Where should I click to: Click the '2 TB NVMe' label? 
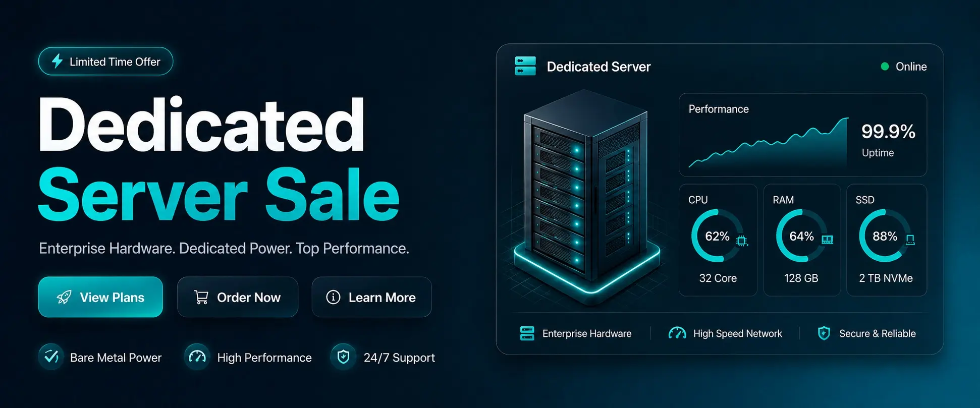point(886,278)
